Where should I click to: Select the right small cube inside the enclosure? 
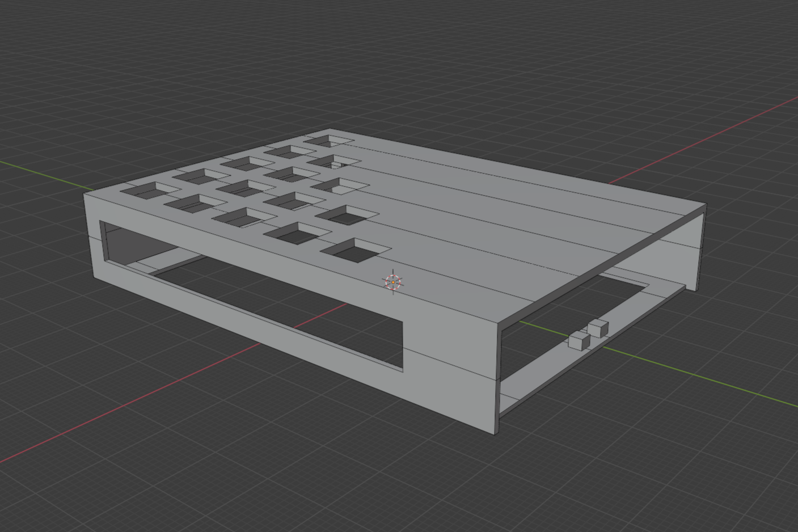pyautogui.click(x=598, y=328)
